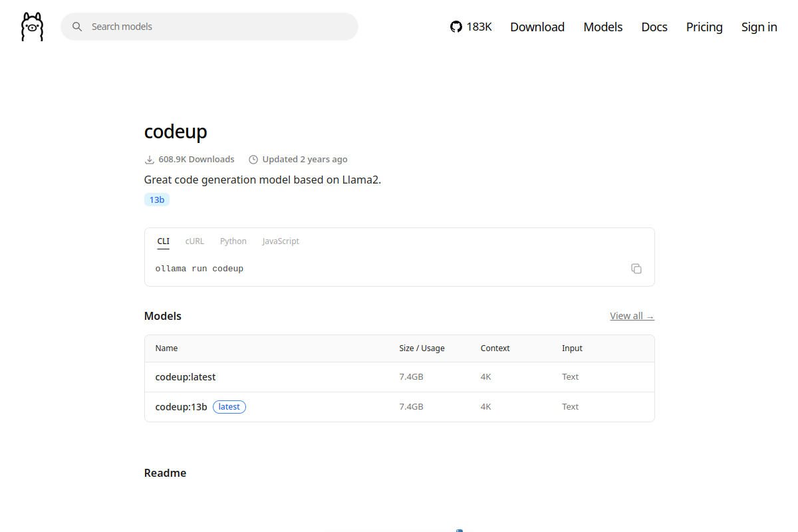Open the GitHub 183K link
This screenshot has width=798, height=532.
[471, 27]
